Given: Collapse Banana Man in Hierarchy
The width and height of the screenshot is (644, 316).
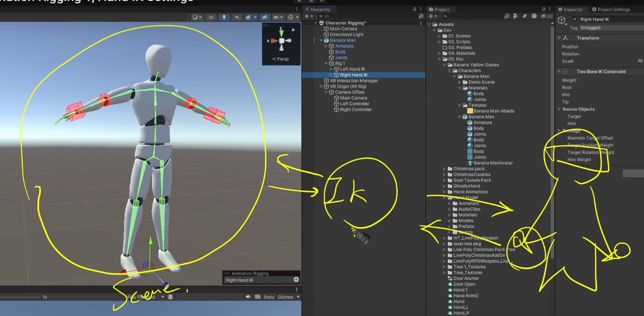Looking at the screenshot, I should [321, 40].
